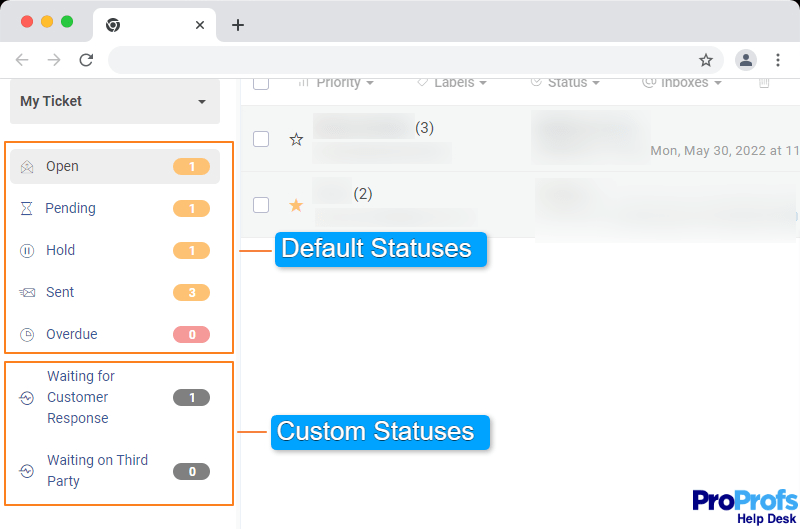Click the open envelope icon beside Open

pos(27,167)
